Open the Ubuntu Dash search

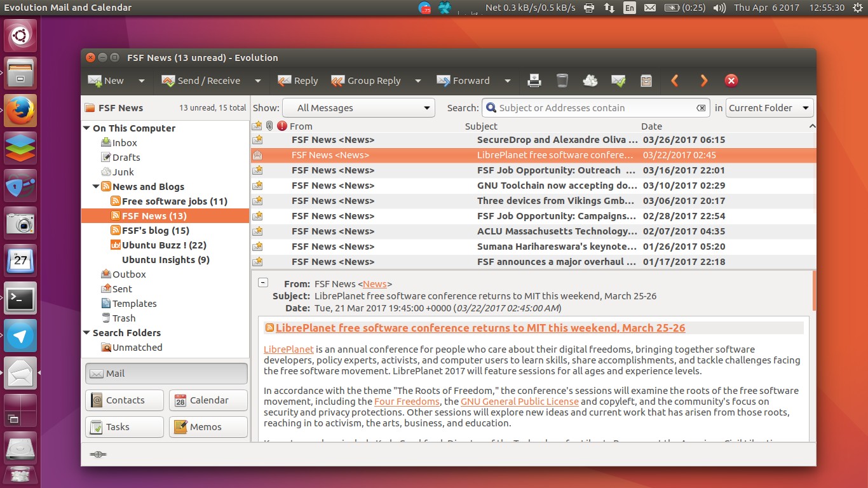coord(21,36)
